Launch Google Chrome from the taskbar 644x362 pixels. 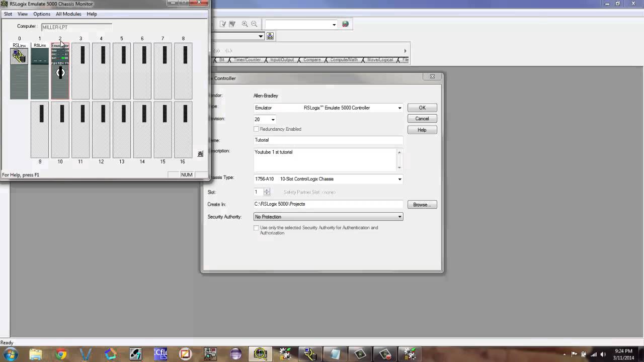(61, 354)
